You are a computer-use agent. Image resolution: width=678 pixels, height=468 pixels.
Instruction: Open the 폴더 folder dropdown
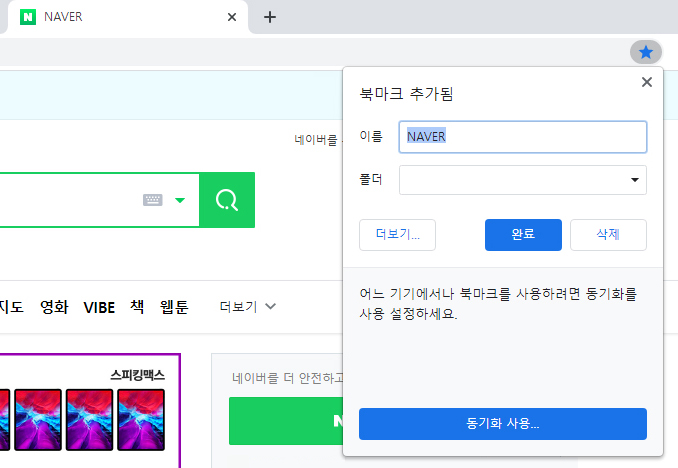point(522,180)
